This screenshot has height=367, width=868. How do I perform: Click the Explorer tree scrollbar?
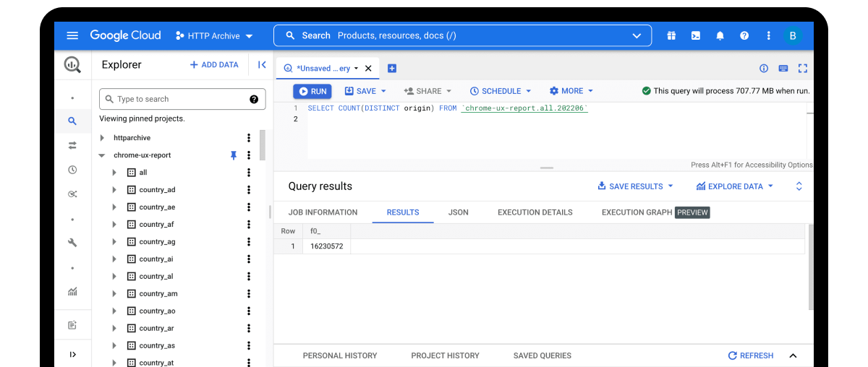pyautogui.click(x=263, y=145)
